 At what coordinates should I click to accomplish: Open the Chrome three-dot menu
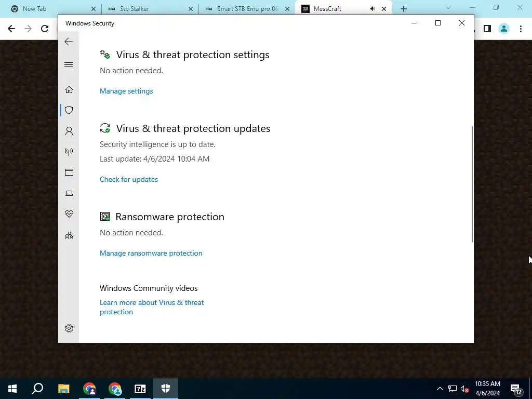pos(521,29)
